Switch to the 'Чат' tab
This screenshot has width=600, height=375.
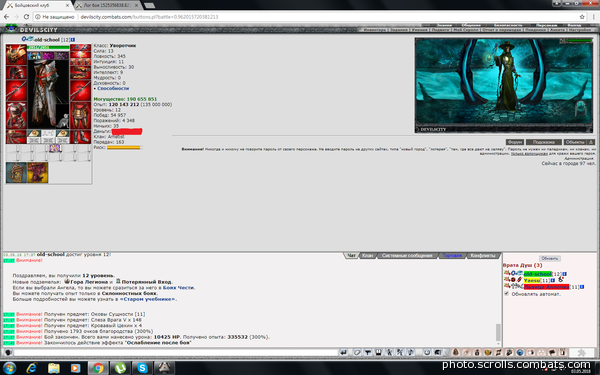[x=351, y=255]
